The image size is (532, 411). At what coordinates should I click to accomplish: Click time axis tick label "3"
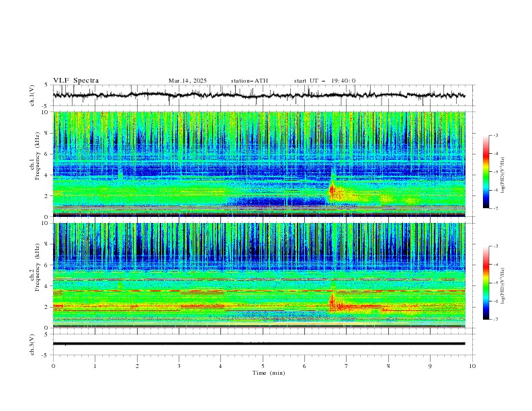pos(179,366)
